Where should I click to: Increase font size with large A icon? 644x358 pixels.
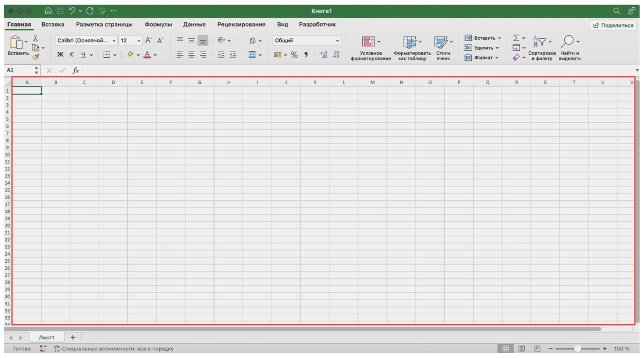click(x=148, y=40)
